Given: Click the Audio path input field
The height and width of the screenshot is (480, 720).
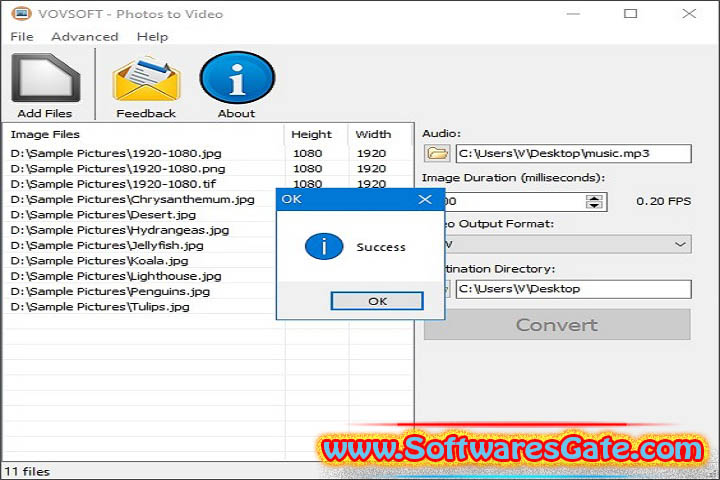Looking at the screenshot, I should tap(573, 153).
